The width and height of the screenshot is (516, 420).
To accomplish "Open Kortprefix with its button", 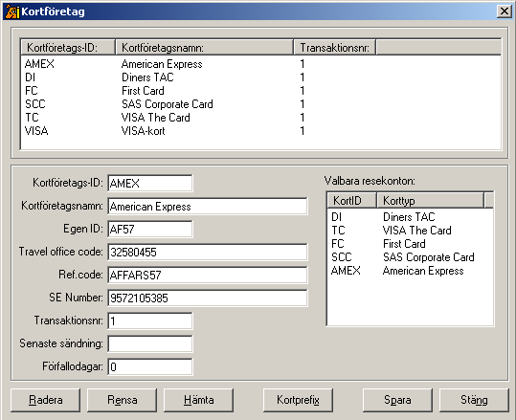I will pos(298,400).
